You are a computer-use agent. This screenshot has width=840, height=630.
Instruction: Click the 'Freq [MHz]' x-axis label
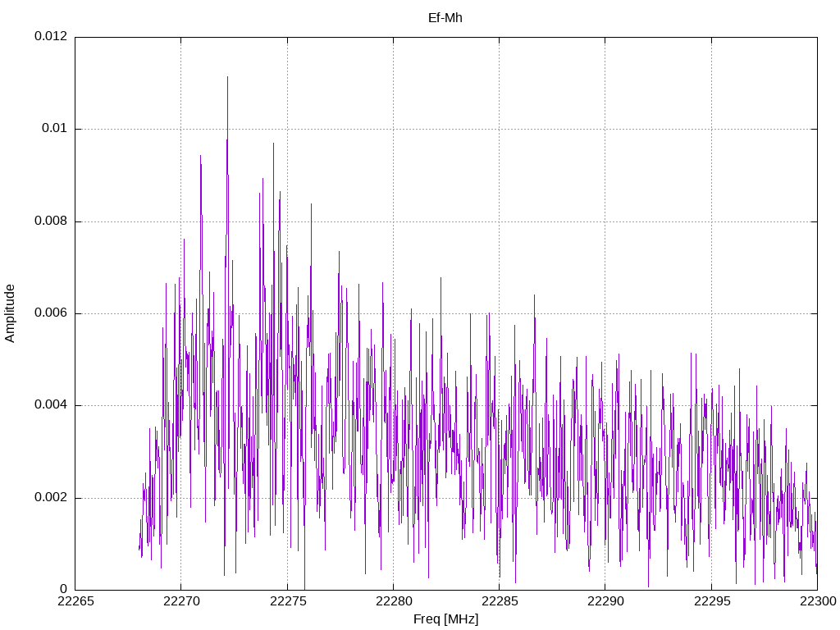point(445,619)
